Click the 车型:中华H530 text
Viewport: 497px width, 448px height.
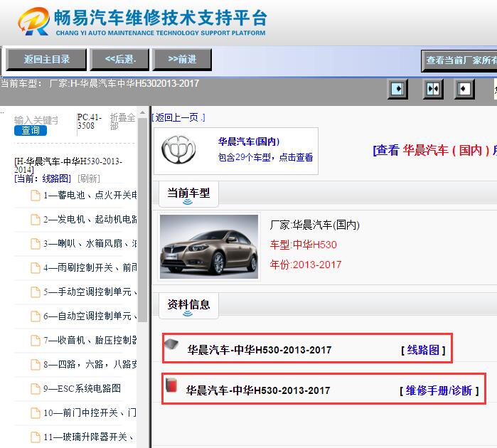point(304,245)
